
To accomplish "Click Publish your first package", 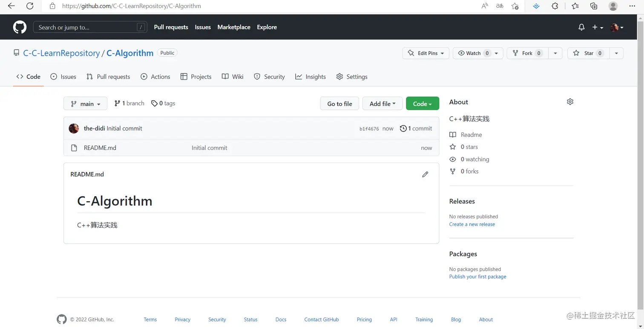I will point(478,277).
